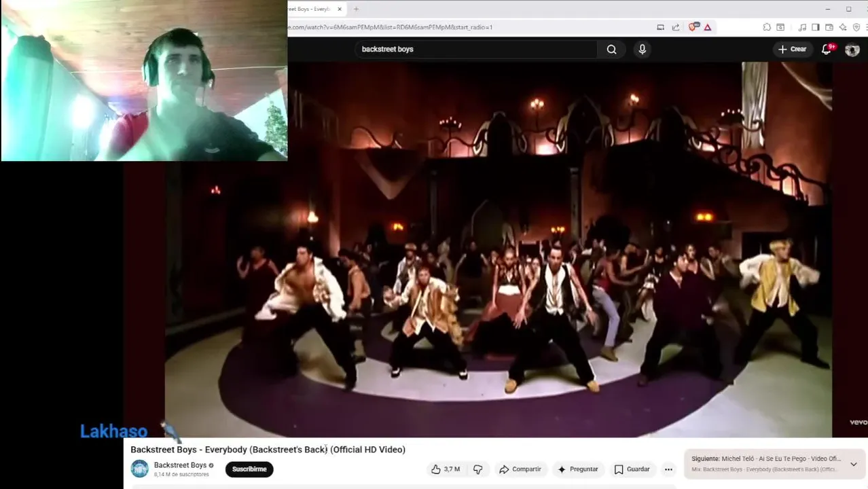Open the Brave wallet toolbar icon
Image resolution: width=868 pixels, height=489 pixels.
[829, 27]
